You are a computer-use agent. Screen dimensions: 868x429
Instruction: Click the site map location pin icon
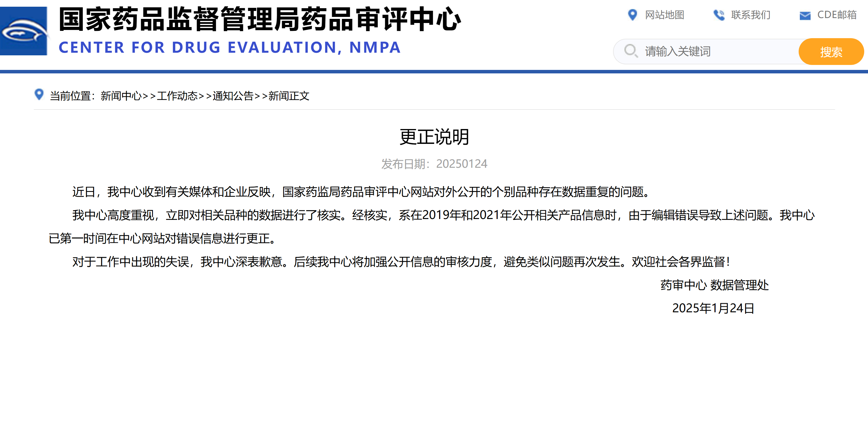coord(633,15)
